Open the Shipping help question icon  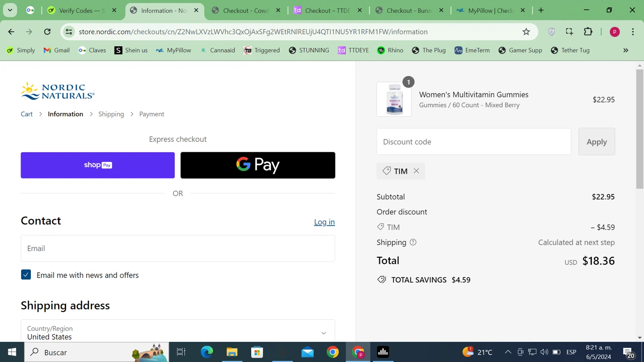point(413,242)
